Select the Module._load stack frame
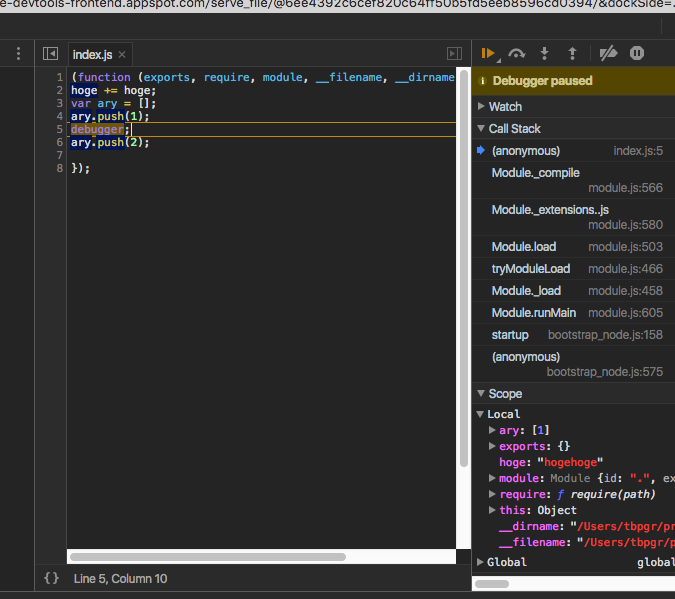The height and width of the screenshot is (599, 675). (573, 291)
